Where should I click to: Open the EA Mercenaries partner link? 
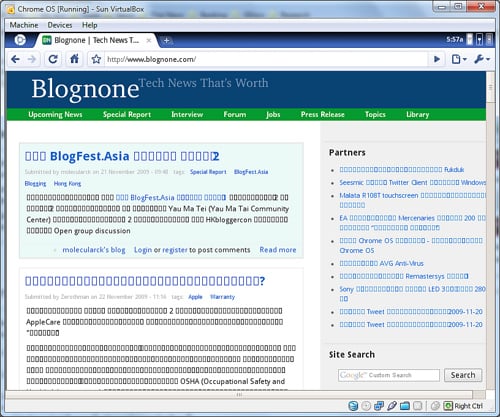(x=413, y=223)
